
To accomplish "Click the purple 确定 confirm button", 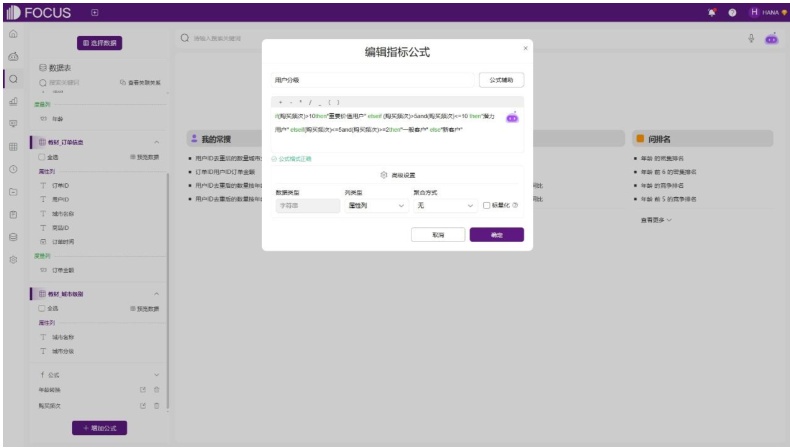I will click(497, 235).
